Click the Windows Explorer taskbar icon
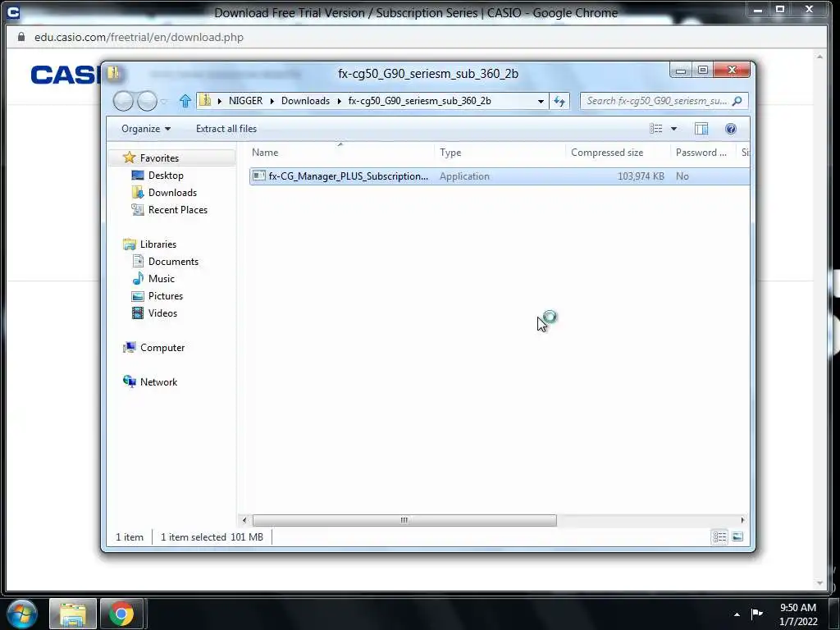 73,614
